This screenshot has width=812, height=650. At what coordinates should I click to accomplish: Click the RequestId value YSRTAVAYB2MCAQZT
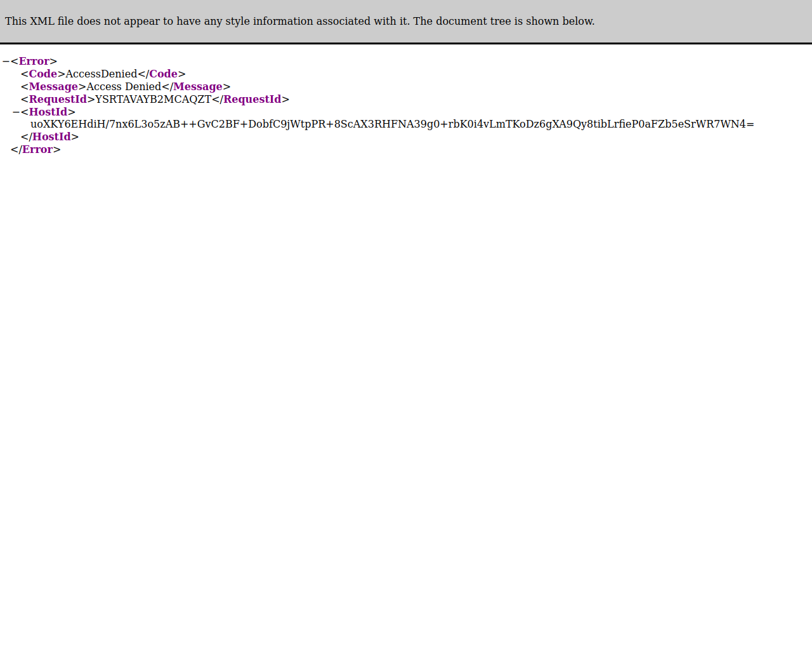pyautogui.click(x=153, y=100)
